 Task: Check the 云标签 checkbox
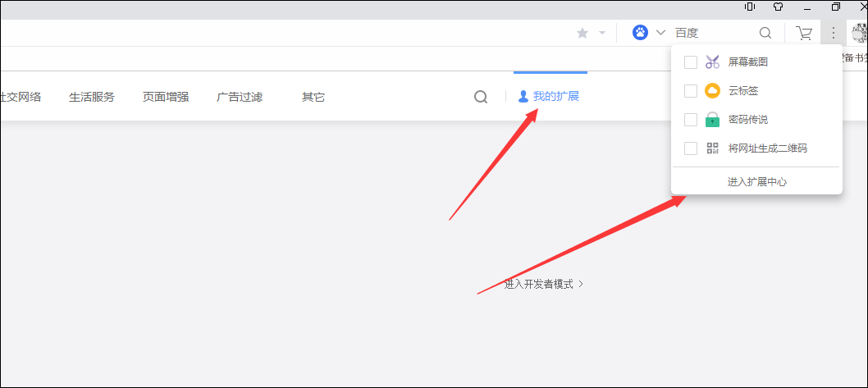tap(690, 91)
